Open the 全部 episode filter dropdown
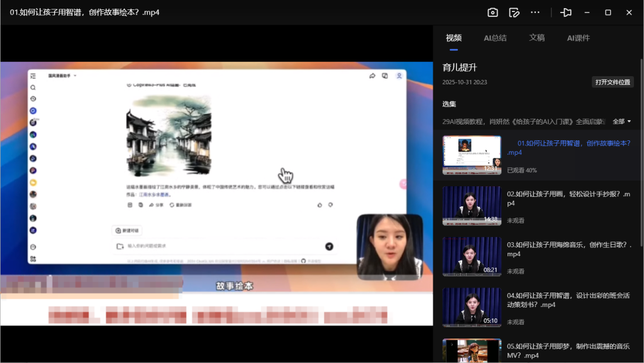Screen dimensions: 644x363 622,121
